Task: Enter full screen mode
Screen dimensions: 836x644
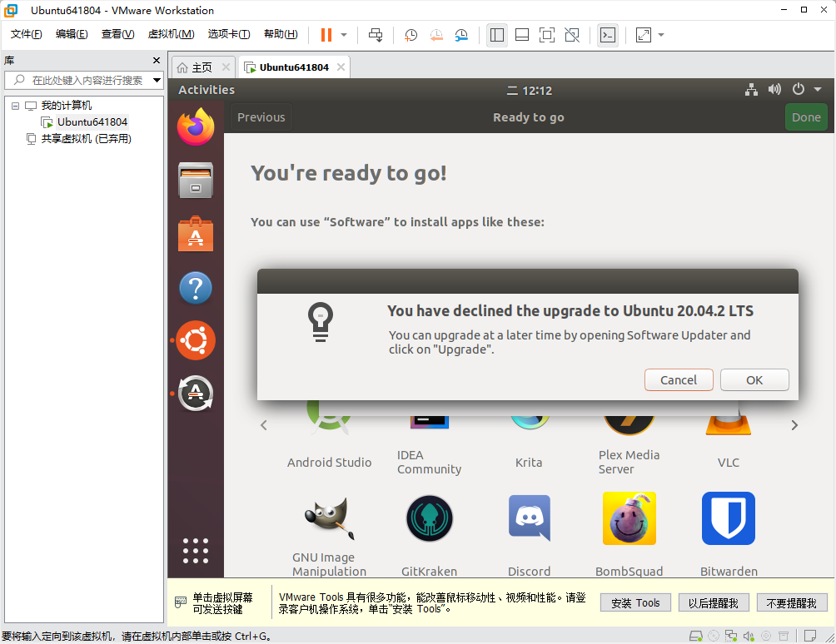Action: [546, 35]
